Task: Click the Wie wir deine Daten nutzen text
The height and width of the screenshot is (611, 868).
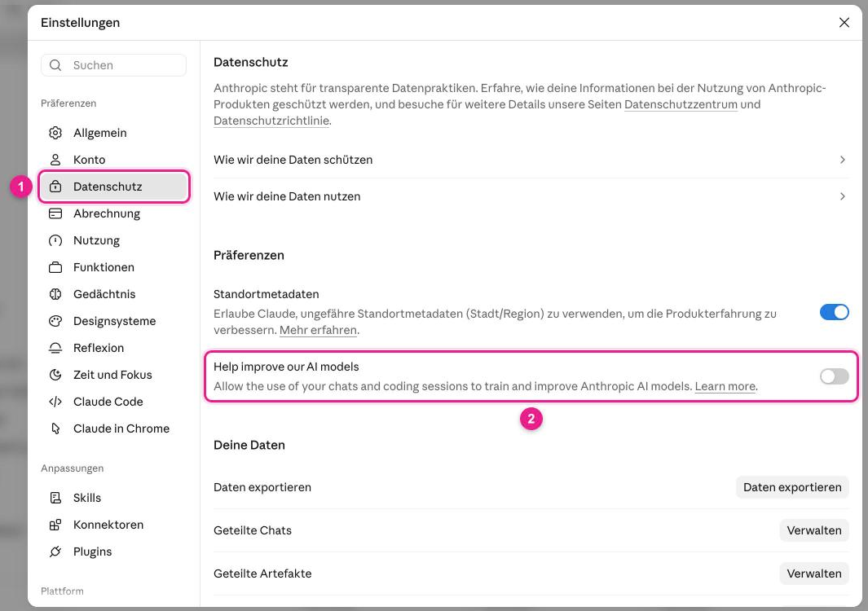Action: click(x=287, y=196)
